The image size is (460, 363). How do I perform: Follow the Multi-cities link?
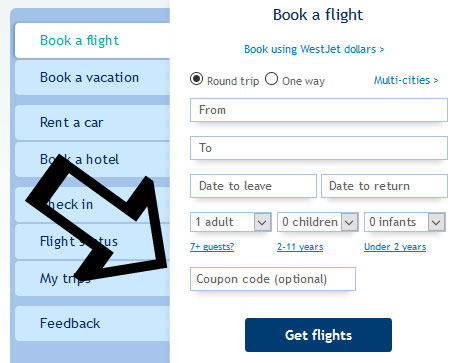tap(406, 80)
